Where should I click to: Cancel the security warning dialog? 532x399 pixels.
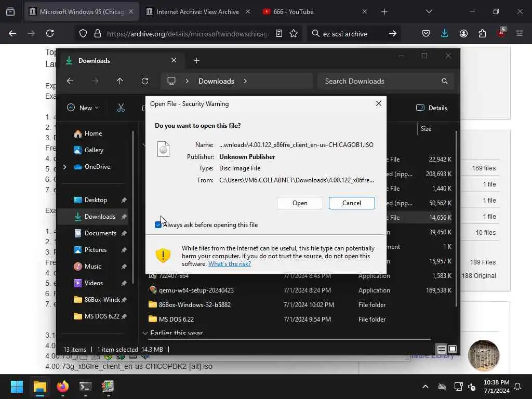[x=352, y=203]
